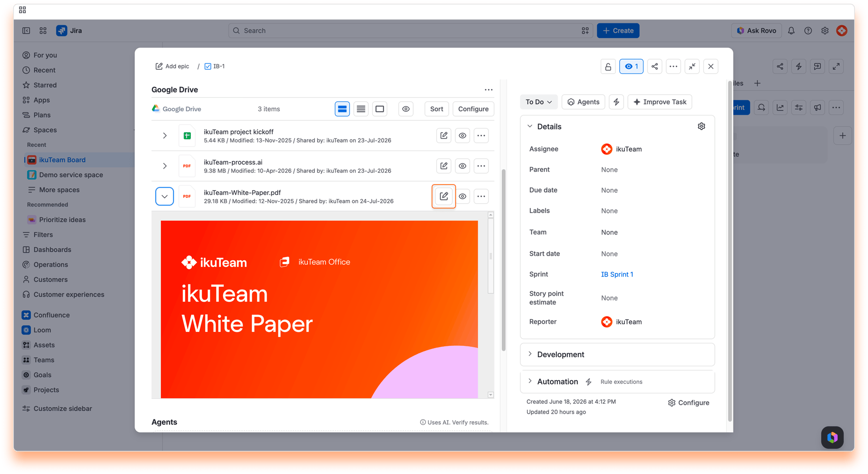868x474 pixels.
Task: Expand the Automation section
Action: point(530,381)
